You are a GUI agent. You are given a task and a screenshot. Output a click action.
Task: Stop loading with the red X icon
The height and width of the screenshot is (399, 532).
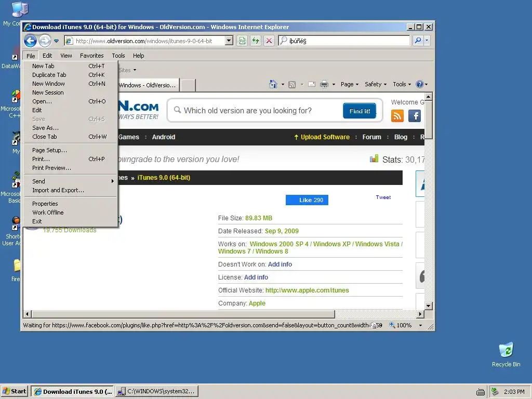point(269,41)
